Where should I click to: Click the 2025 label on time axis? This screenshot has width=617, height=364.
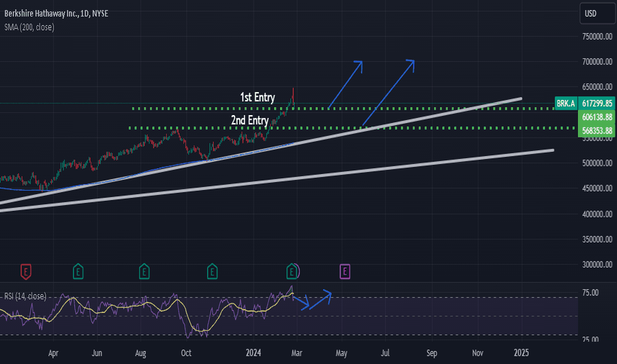522,353
